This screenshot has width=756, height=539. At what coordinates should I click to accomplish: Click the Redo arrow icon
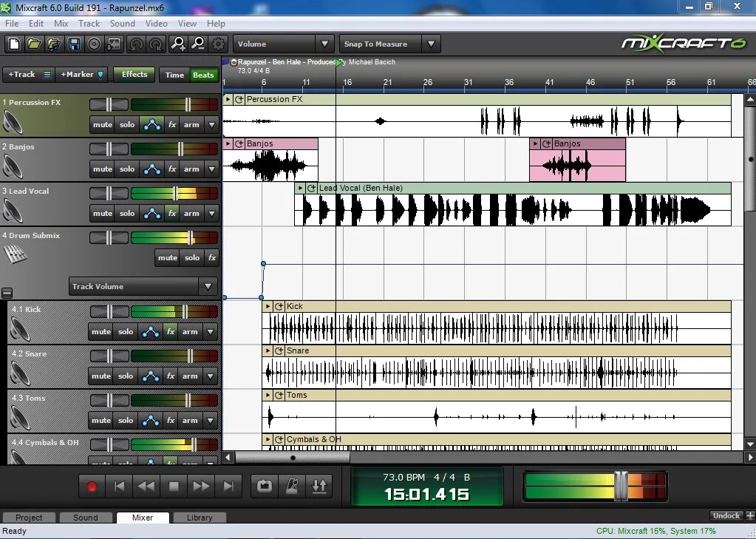click(156, 44)
